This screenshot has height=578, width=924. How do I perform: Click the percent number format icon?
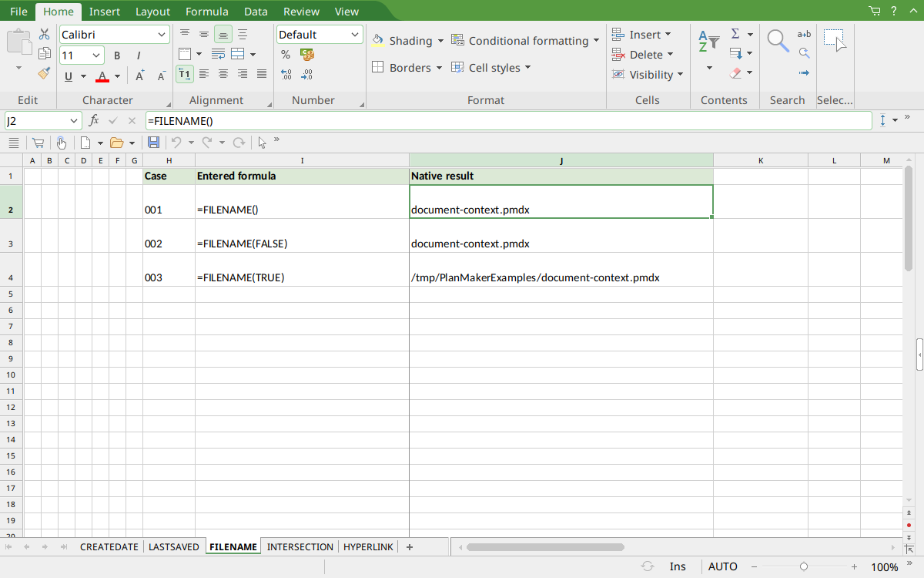286,55
